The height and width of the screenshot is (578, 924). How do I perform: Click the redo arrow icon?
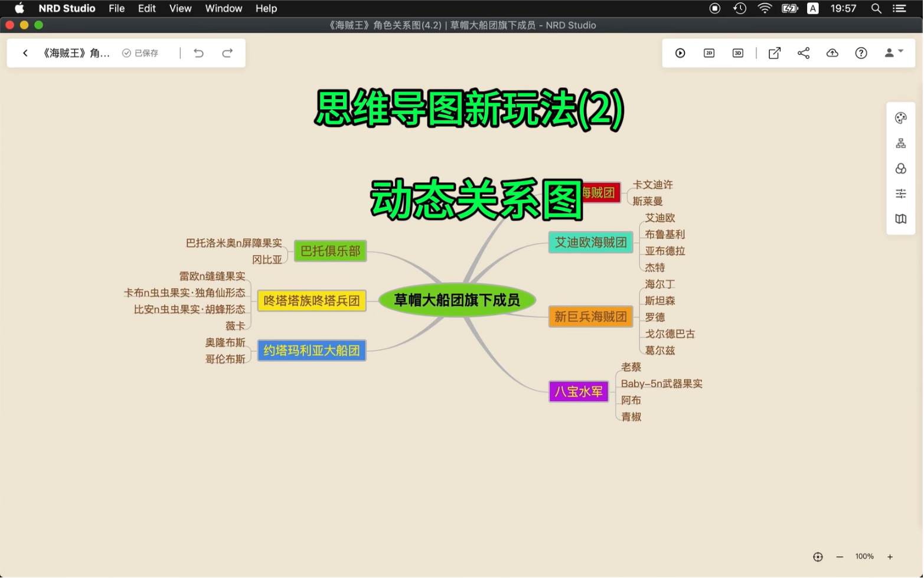tap(227, 53)
